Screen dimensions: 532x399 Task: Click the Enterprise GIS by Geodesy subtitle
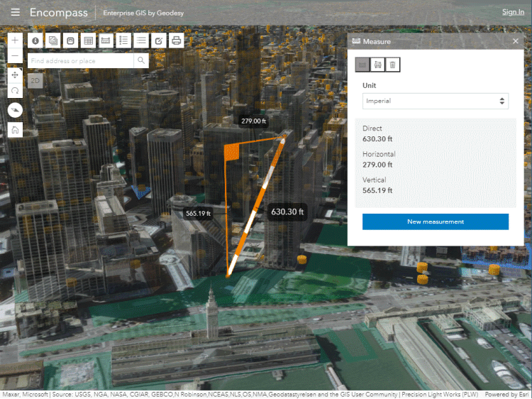point(143,13)
